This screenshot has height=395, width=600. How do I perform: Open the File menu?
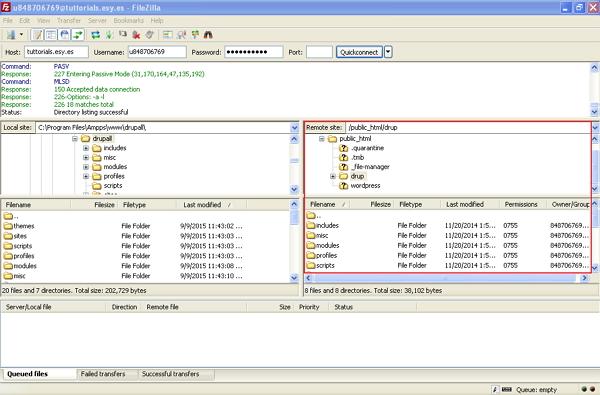[8, 20]
